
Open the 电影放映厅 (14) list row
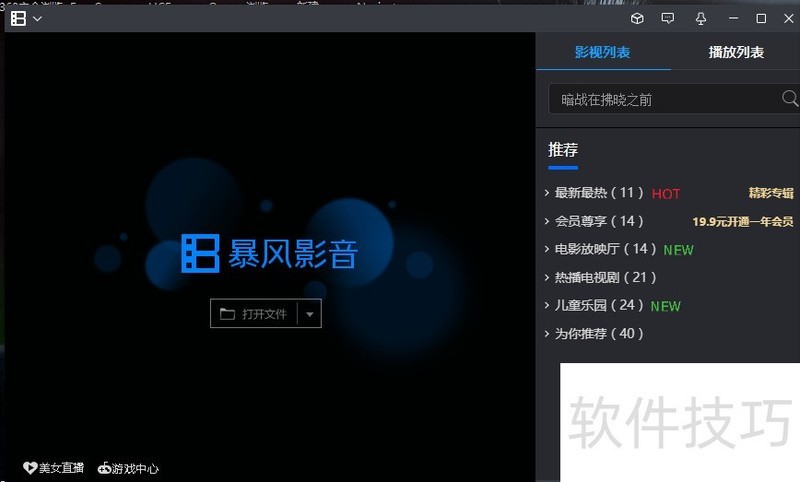tap(668, 249)
